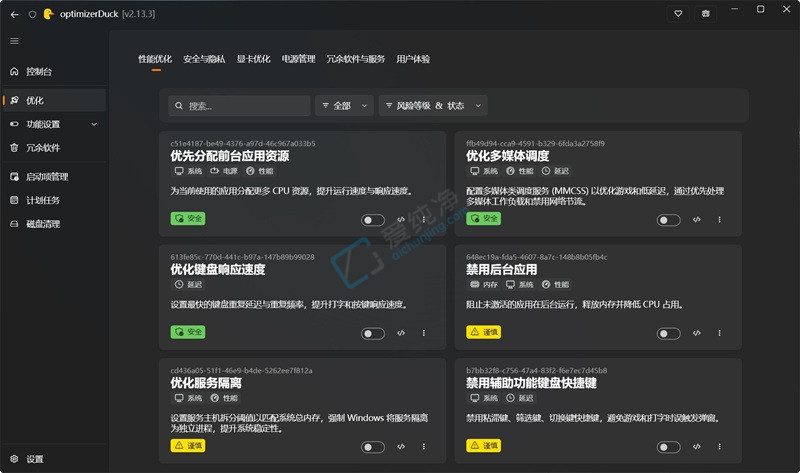The image size is (800, 473).
Task: Click 内存 tag on 禁用后台应用
Action: pos(484,284)
